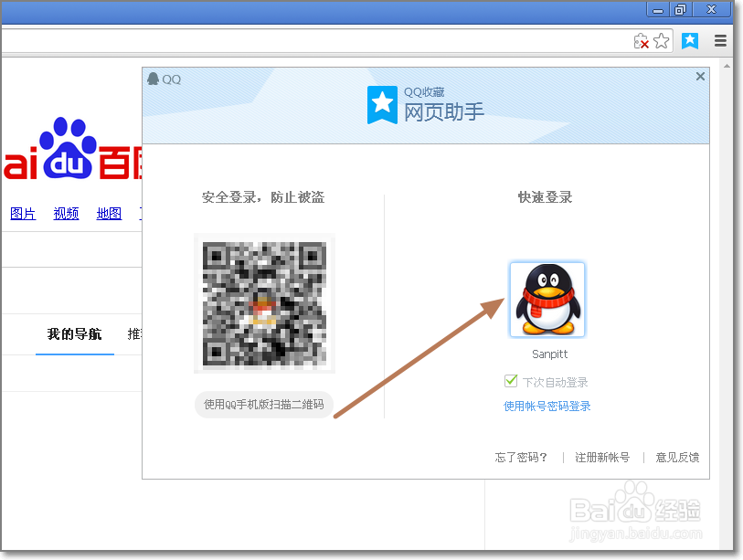Close the QQ login dialog
The width and height of the screenshot is (743, 560).
point(700,76)
